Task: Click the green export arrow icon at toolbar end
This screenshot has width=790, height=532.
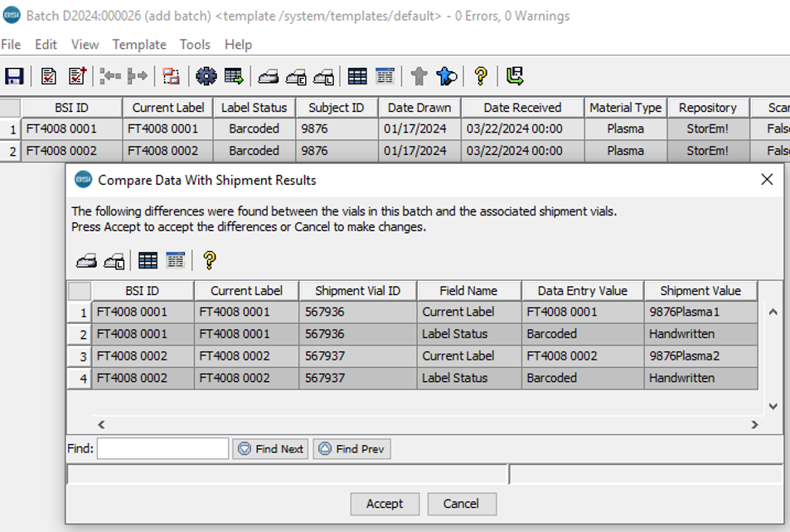Action: pyautogui.click(x=515, y=76)
